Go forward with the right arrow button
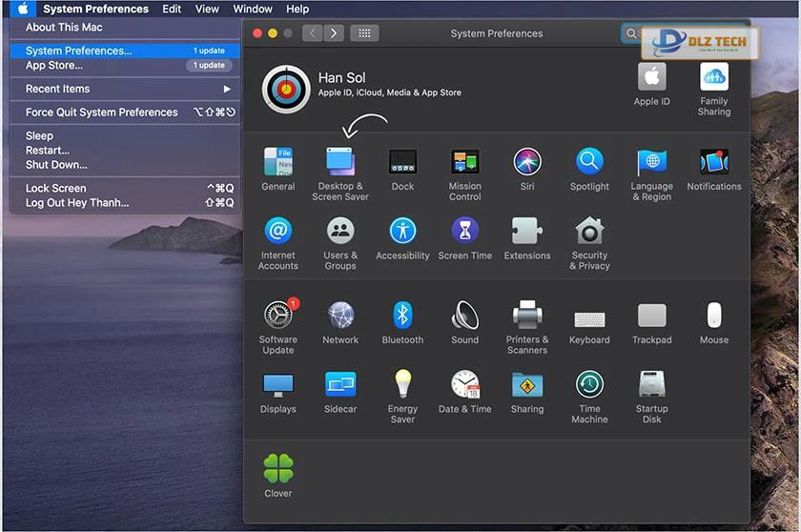Viewport: 801px width, 532px height. click(334, 33)
